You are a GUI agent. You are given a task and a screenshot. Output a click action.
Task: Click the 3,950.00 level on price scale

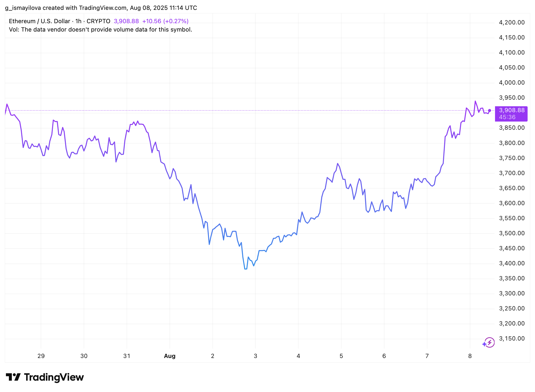[x=512, y=97]
